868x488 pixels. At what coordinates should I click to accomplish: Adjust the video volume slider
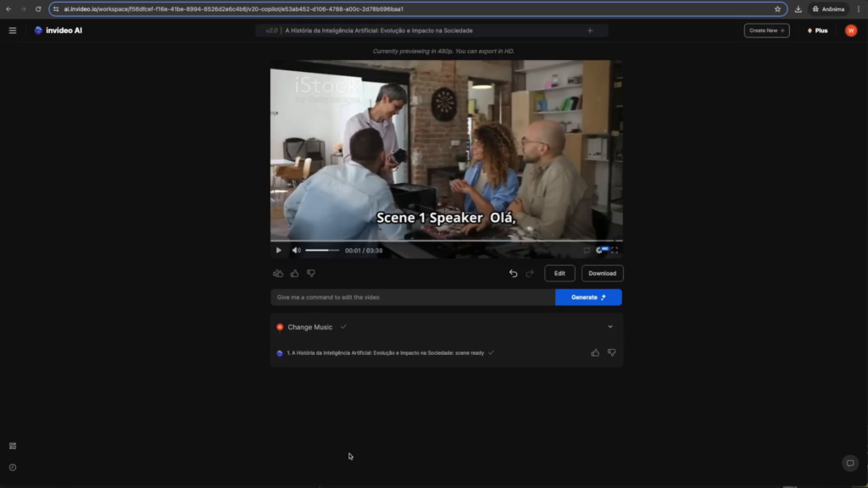coord(322,250)
